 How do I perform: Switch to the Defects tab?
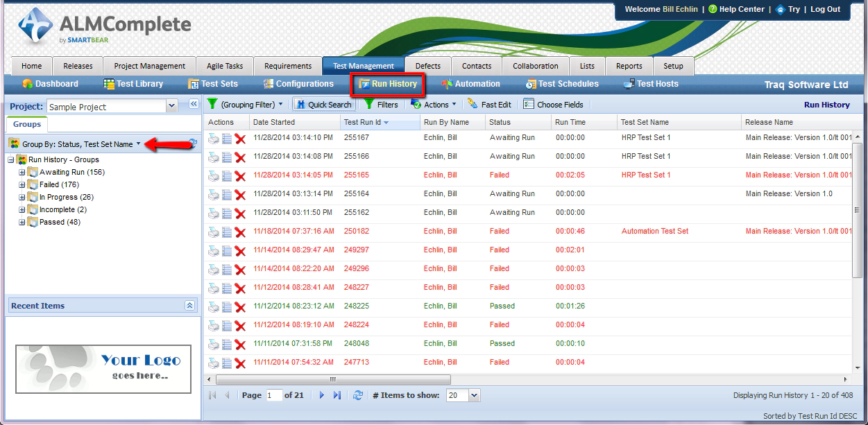tap(428, 65)
